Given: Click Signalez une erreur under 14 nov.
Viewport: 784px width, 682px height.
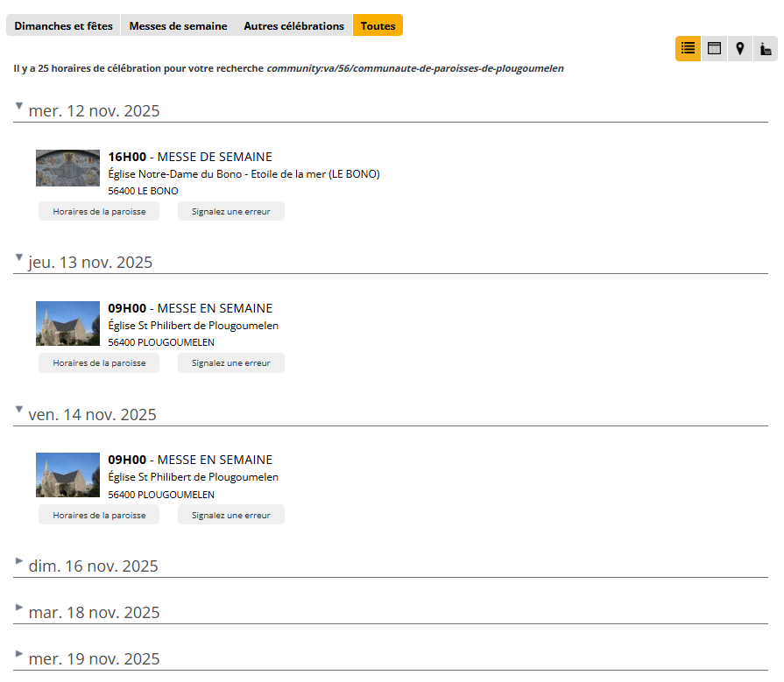Looking at the screenshot, I should [x=231, y=514].
